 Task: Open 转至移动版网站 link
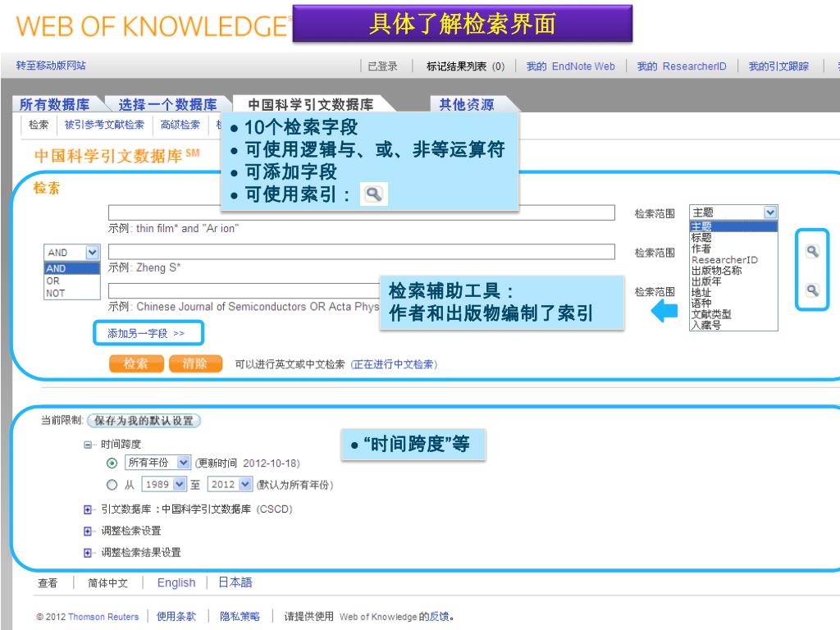tap(51, 66)
